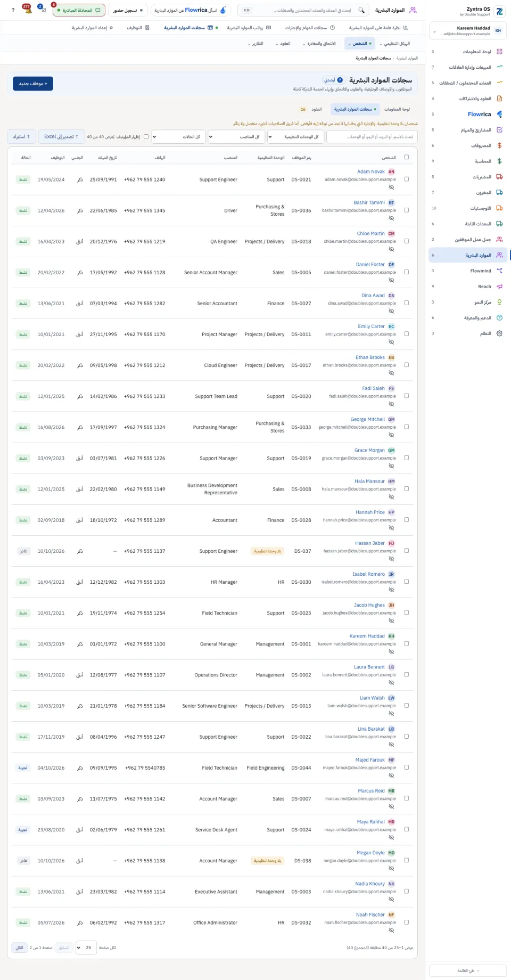Open مركز النمو in the sidebar
The height and width of the screenshot is (980, 511).
[x=467, y=302]
